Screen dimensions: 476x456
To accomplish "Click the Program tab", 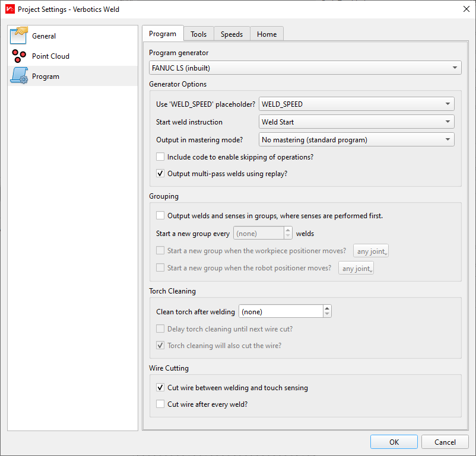I will coord(163,33).
